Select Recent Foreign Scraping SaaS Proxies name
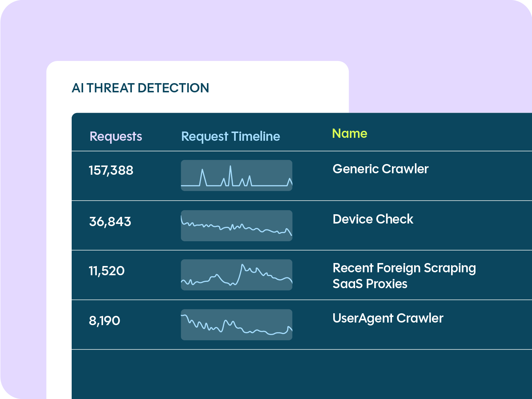This screenshot has width=532, height=399. (x=404, y=276)
